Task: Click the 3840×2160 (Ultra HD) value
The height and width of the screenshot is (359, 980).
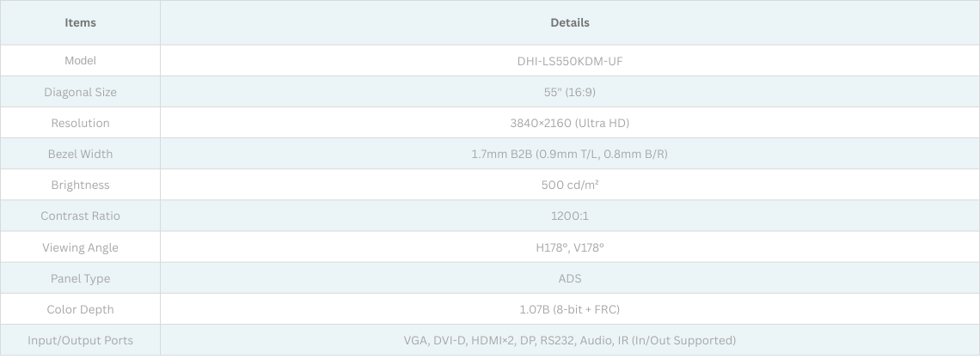Action: click(569, 123)
